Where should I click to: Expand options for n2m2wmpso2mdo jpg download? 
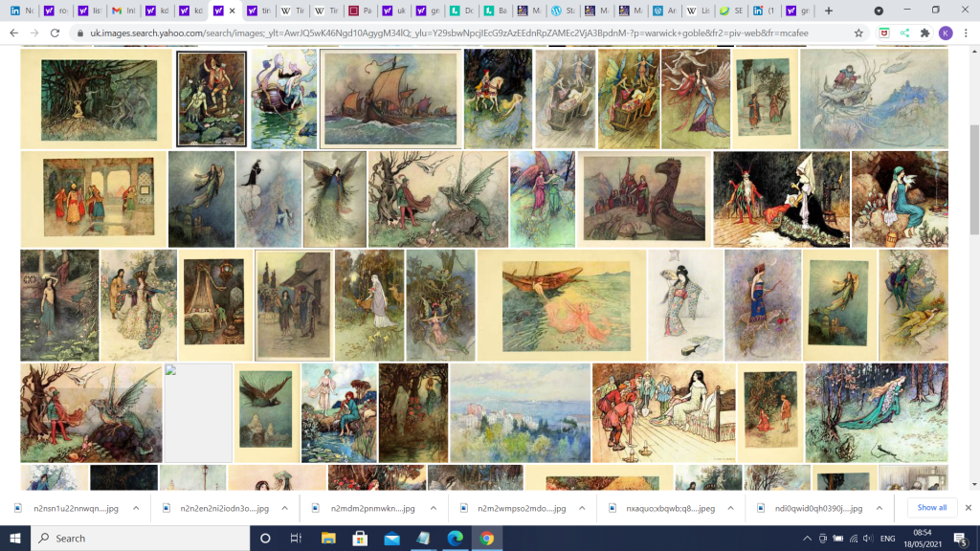[x=581, y=508]
